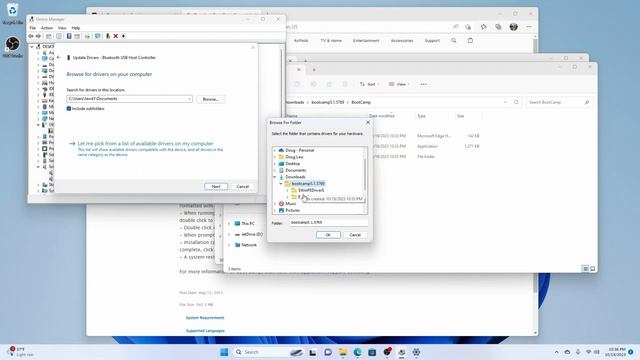640x360 pixels.
Task: Click Let me pick from a list link
Action: (x=145, y=144)
